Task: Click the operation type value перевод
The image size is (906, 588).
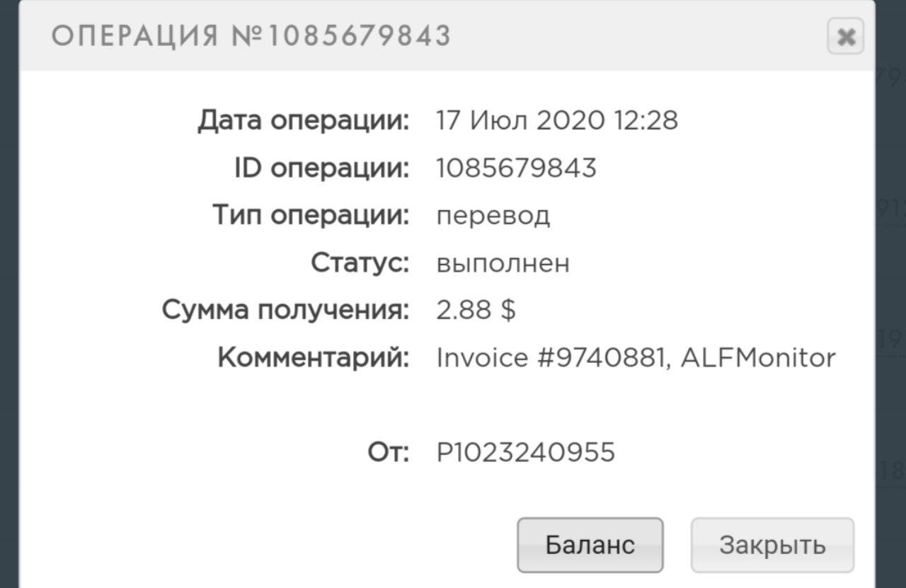Action: tap(493, 215)
